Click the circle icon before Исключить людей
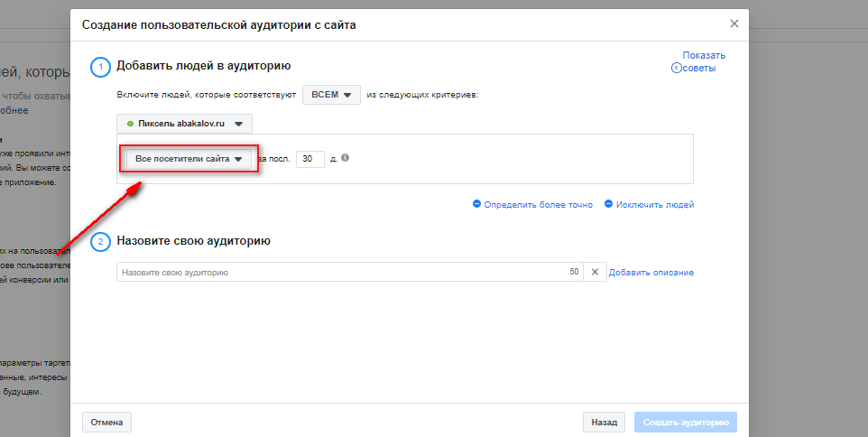This screenshot has height=437, width=868. pyautogui.click(x=608, y=204)
